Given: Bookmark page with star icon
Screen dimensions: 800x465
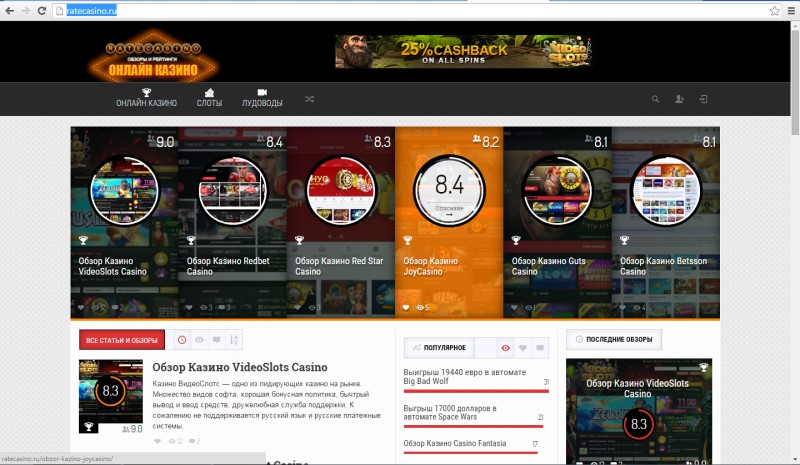Looking at the screenshot, I should click(x=774, y=10).
